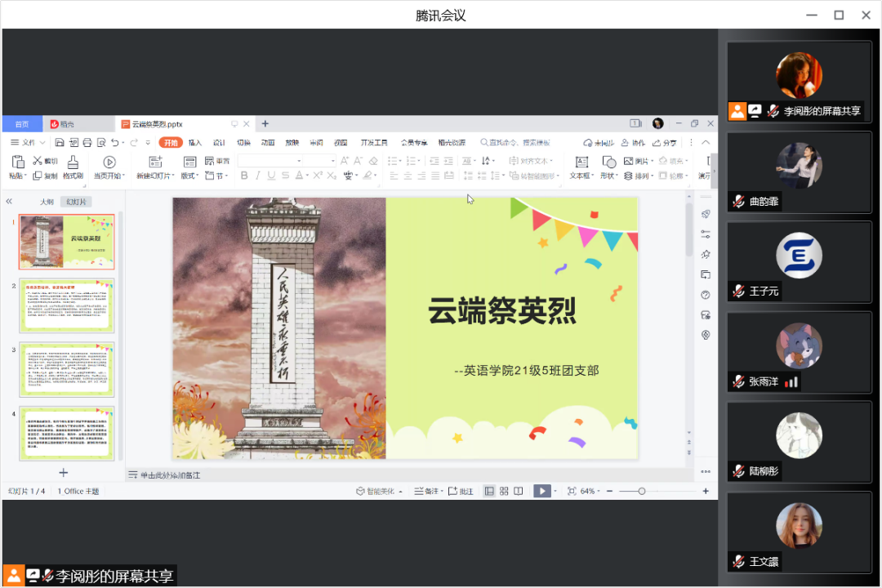Image resolution: width=882 pixels, height=588 pixels.
Task: Switch to 大纲 (Outline) panel tab
Action: (x=47, y=201)
